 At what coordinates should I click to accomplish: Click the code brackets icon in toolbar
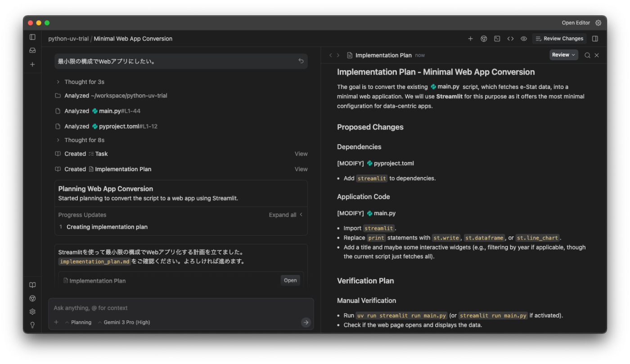click(510, 39)
